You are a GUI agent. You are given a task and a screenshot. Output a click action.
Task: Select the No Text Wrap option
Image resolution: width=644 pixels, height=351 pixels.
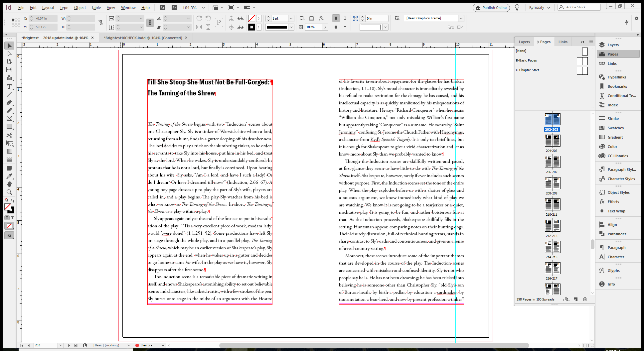(x=336, y=18)
